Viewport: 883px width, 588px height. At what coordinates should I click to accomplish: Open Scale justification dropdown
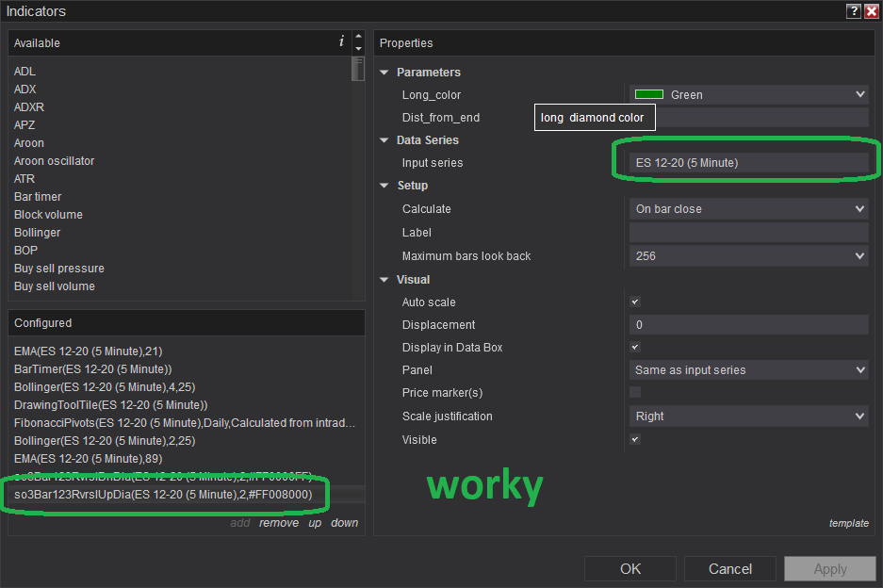click(749, 416)
